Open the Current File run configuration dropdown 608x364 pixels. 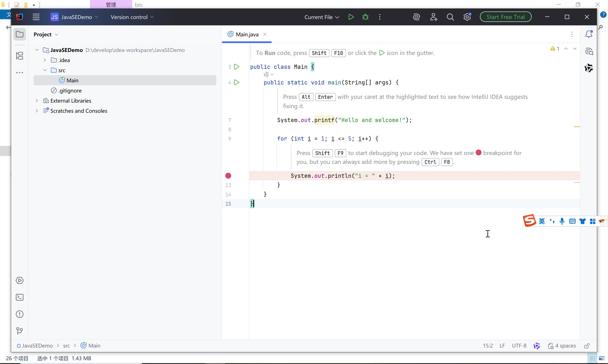coord(322,17)
